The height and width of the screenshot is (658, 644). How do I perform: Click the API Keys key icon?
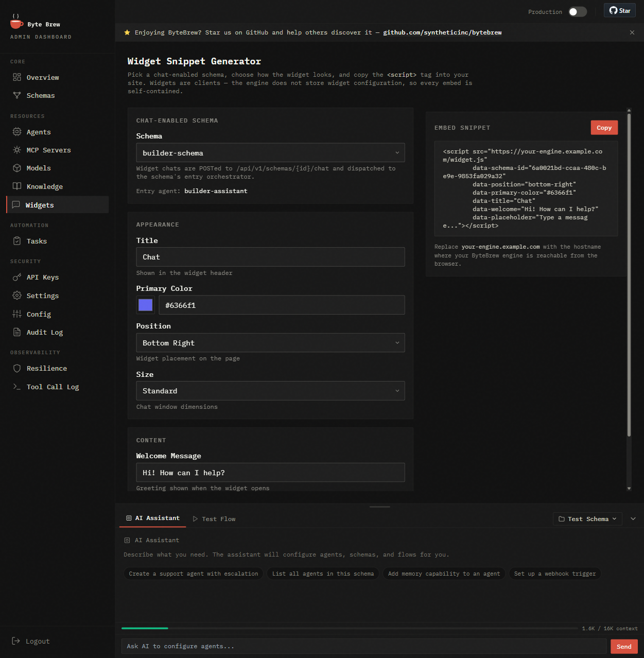(x=17, y=277)
